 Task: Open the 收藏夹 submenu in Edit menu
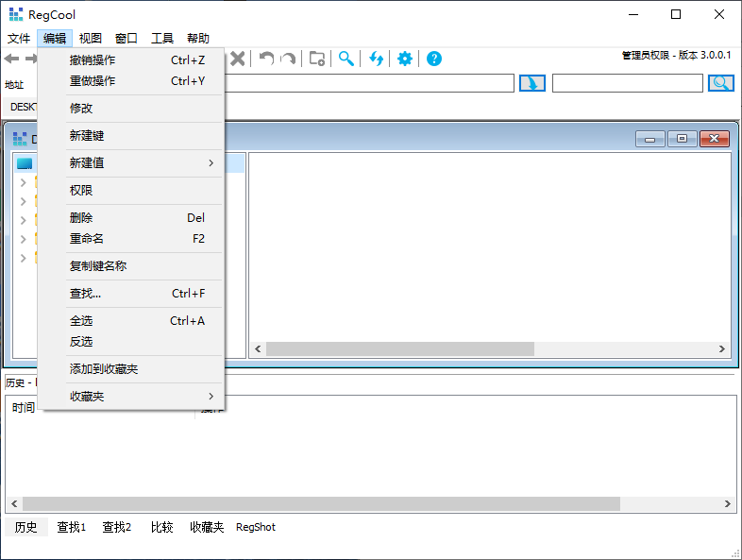tap(130, 397)
